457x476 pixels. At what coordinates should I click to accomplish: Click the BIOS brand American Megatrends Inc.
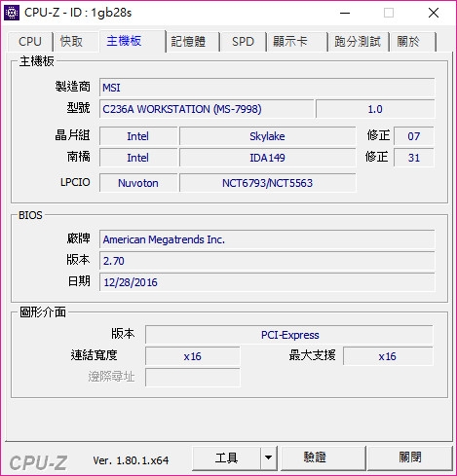267,239
